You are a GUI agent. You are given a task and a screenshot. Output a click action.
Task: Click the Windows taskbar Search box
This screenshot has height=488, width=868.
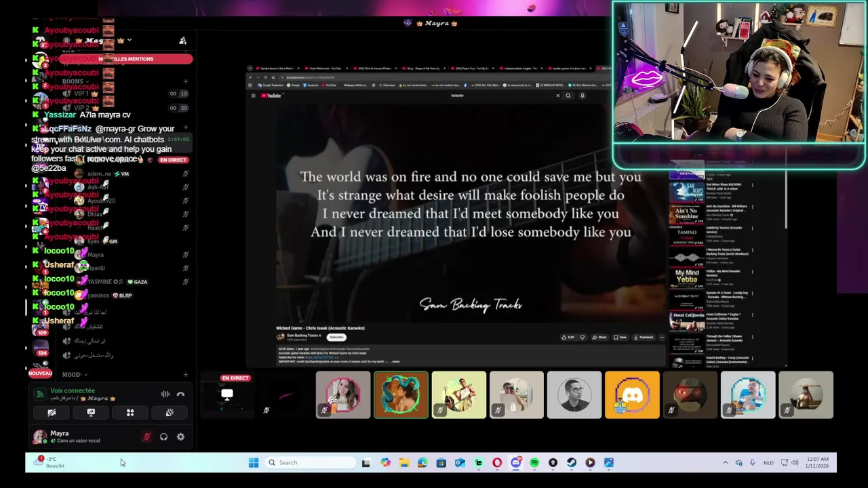pos(309,463)
